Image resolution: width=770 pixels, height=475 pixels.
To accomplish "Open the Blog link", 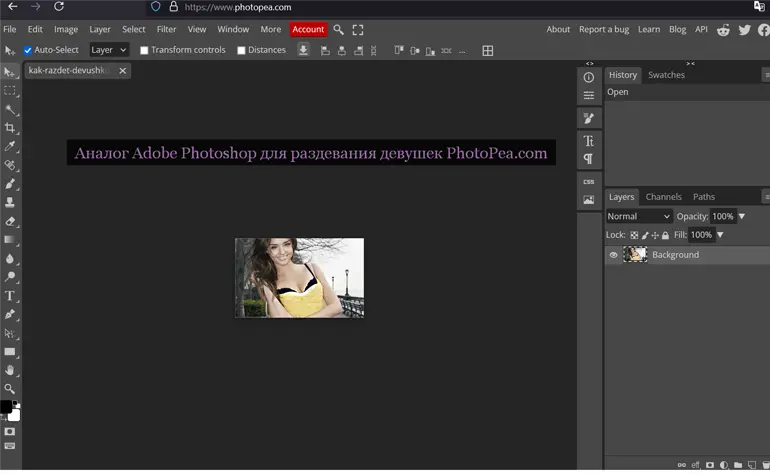I will 677,29.
